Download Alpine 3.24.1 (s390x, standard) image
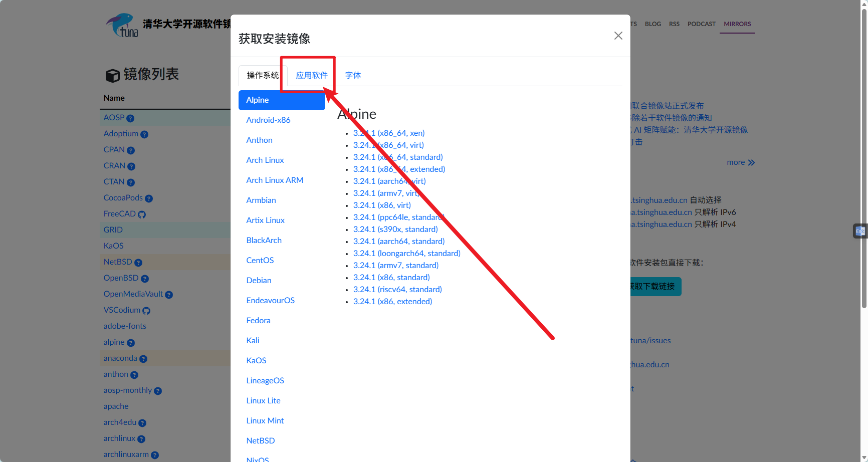Screen dimensions: 868x462 coord(395,229)
